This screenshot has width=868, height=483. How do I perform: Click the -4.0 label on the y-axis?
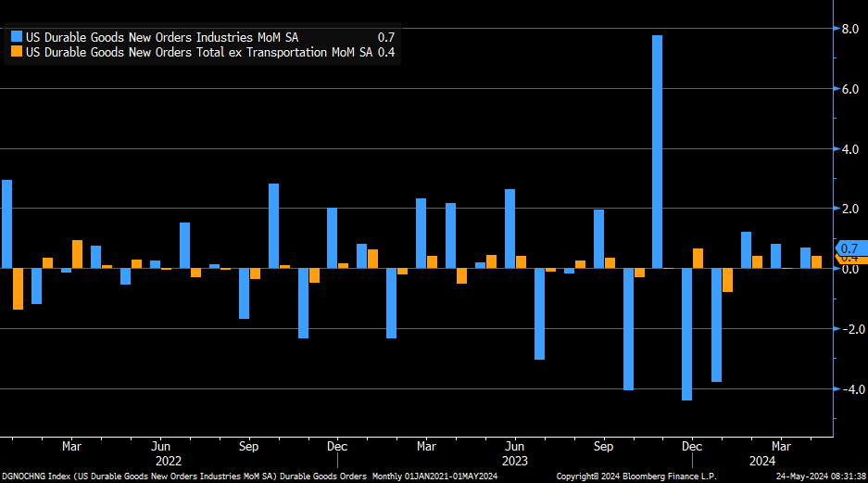pos(849,389)
